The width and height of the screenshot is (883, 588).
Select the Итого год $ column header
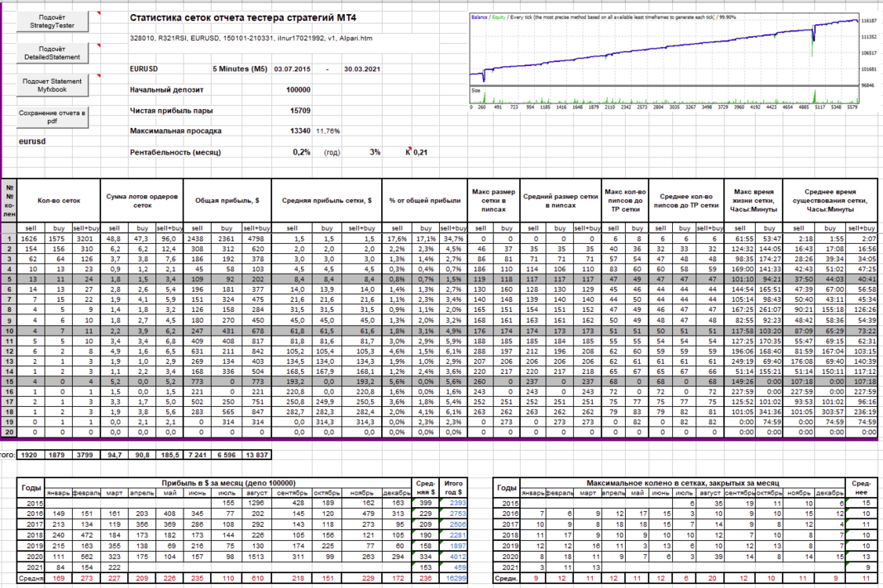point(453,488)
